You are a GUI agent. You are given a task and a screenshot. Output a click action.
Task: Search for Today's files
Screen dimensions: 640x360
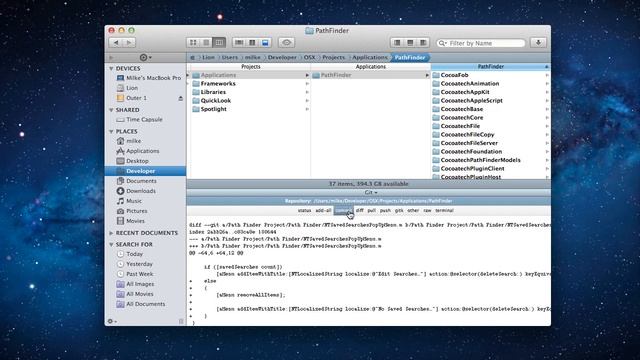point(130,254)
